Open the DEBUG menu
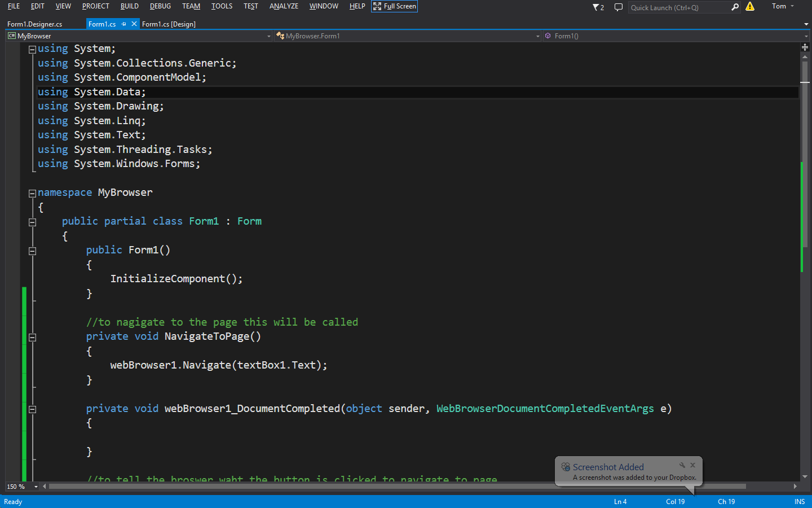The width and height of the screenshot is (812, 508). coord(160,6)
